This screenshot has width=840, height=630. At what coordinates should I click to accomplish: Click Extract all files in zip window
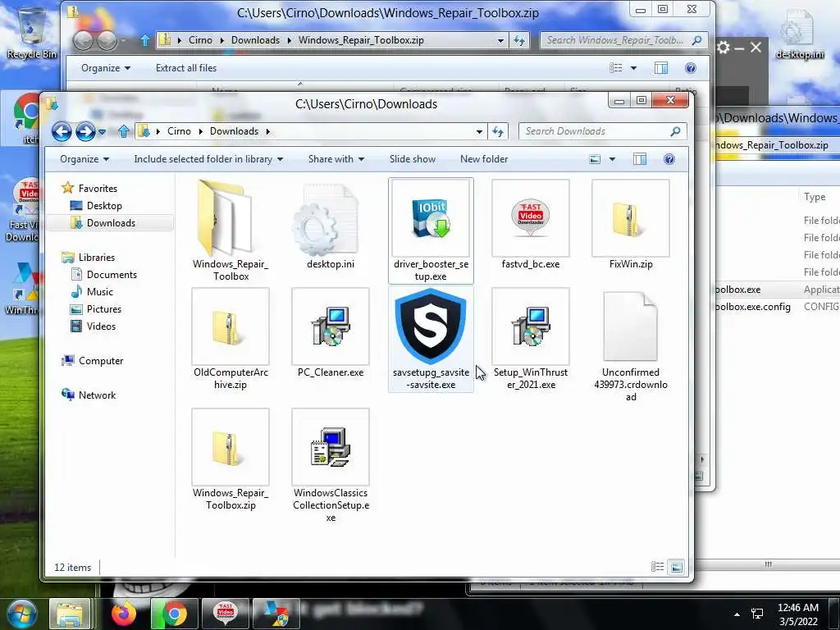[186, 68]
